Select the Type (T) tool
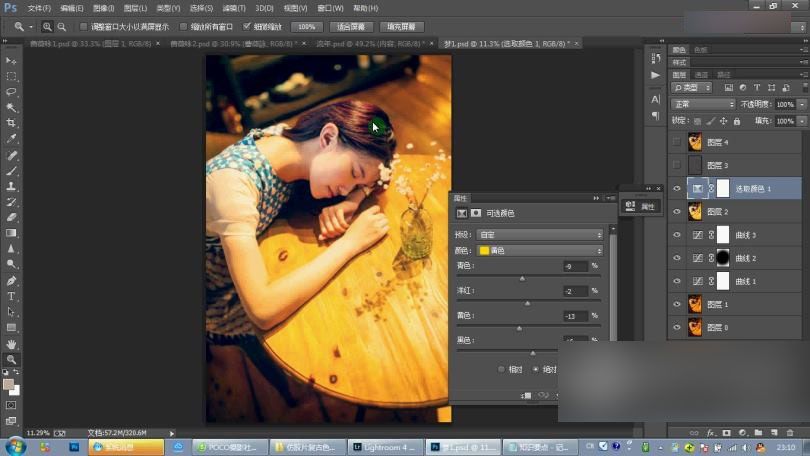The width and height of the screenshot is (810, 456). point(12,296)
